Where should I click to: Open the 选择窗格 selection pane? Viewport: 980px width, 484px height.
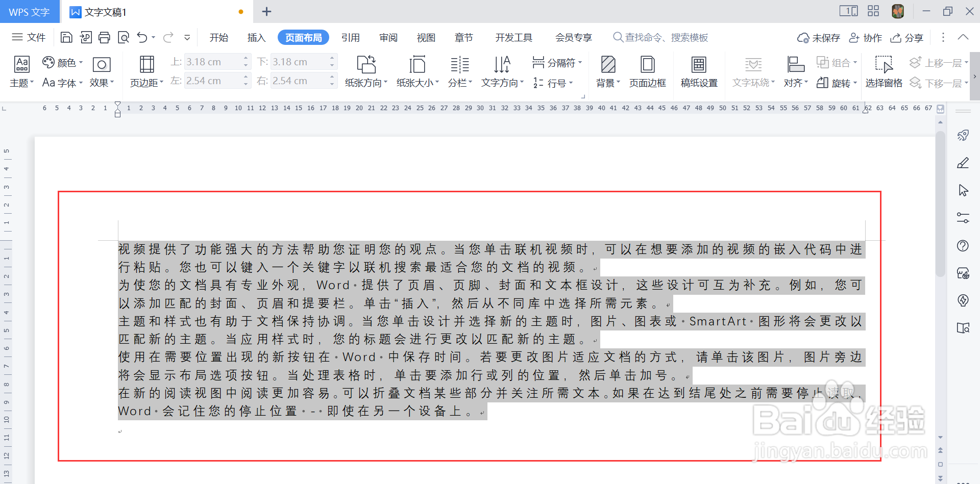pyautogui.click(x=884, y=71)
